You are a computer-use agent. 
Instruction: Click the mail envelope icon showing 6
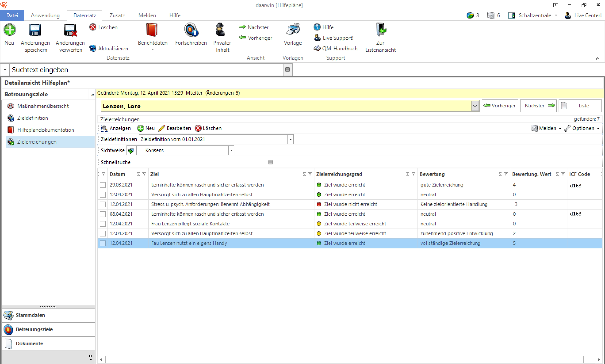(x=490, y=15)
